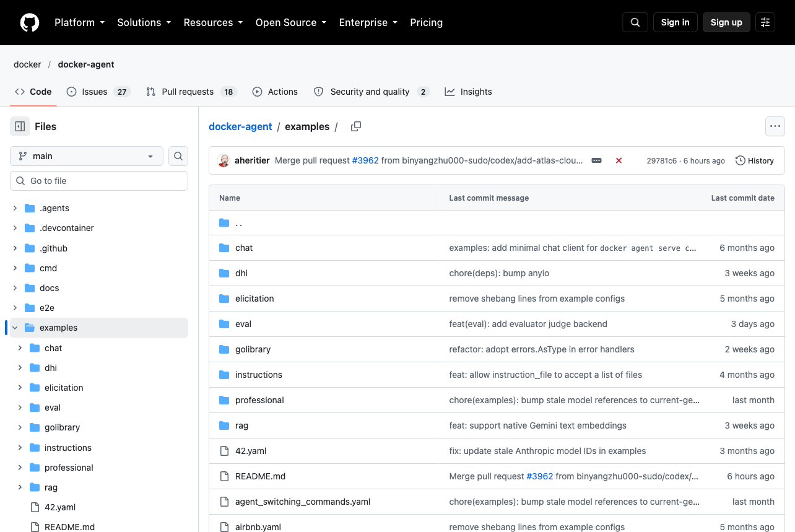
Task: Switch to the Issues tab
Action: tap(98, 92)
